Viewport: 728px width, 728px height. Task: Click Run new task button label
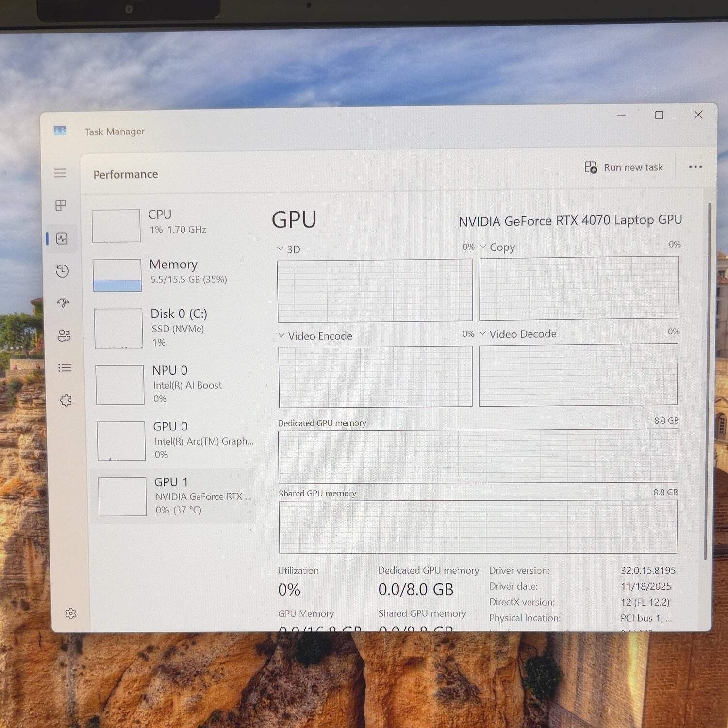click(633, 167)
